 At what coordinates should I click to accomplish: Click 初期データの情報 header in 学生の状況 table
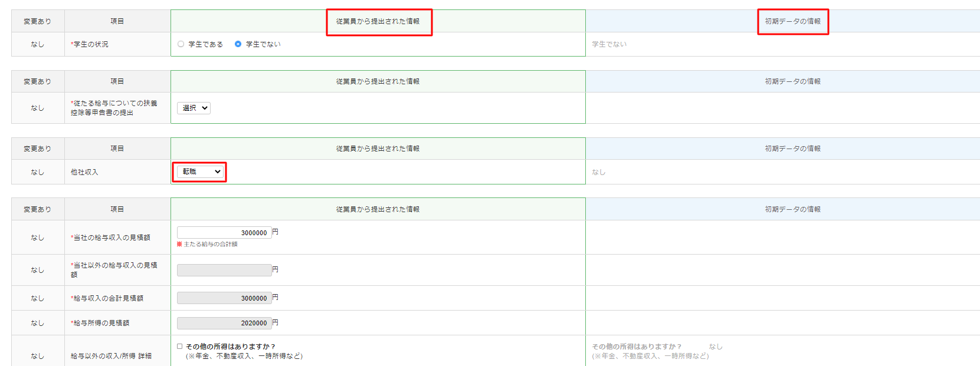(x=793, y=21)
